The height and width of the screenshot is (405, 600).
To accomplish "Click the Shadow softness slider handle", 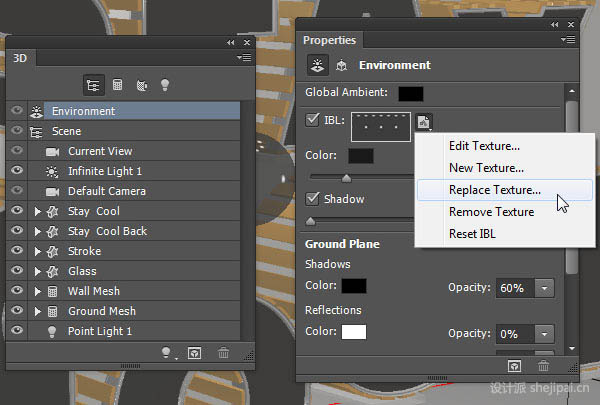I will click(311, 221).
